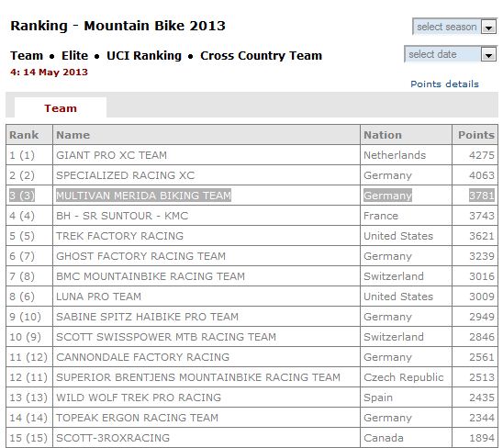Click the Points column header

pyautogui.click(x=475, y=135)
